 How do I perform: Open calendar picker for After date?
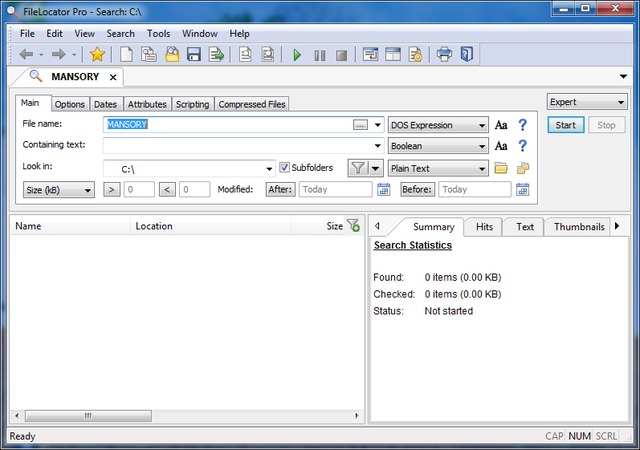click(383, 189)
